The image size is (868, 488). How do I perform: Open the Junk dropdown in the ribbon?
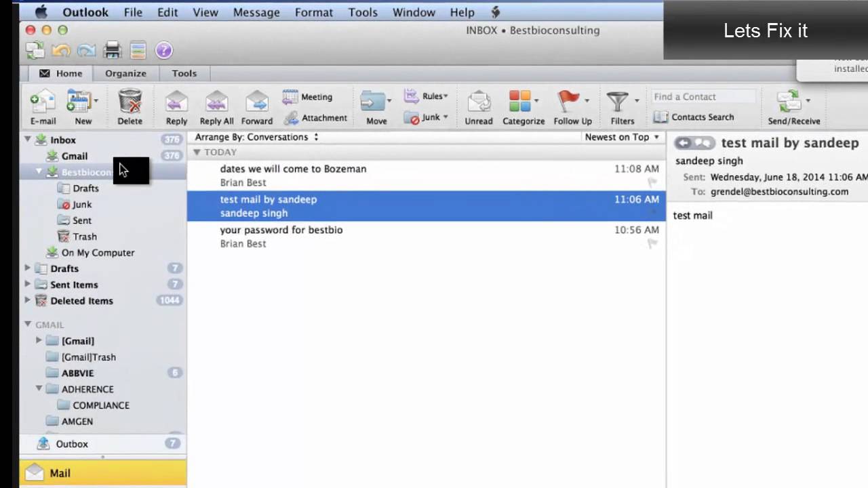(426, 118)
